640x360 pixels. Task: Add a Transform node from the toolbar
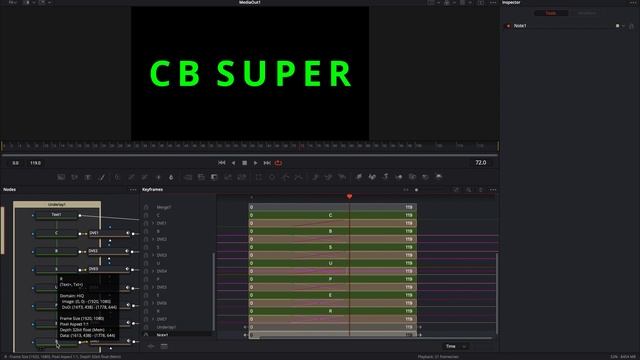[x=242, y=177]
